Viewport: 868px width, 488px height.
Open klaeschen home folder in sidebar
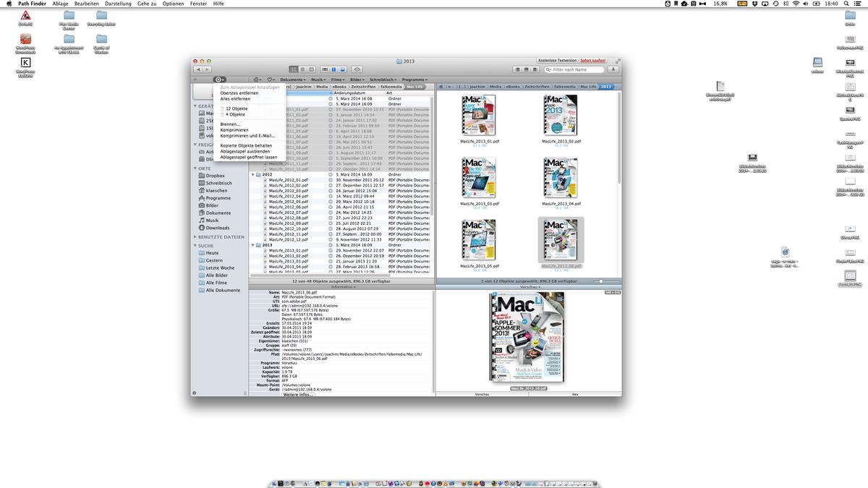coord(216,191)
